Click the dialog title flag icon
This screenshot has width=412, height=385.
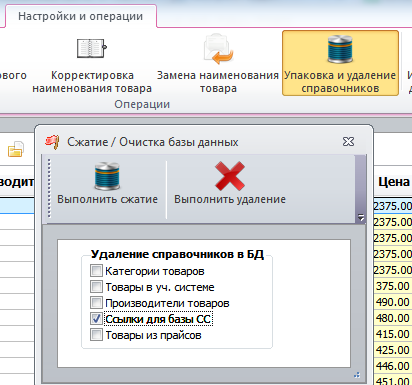pyautogui.click(x=52, y=142)
